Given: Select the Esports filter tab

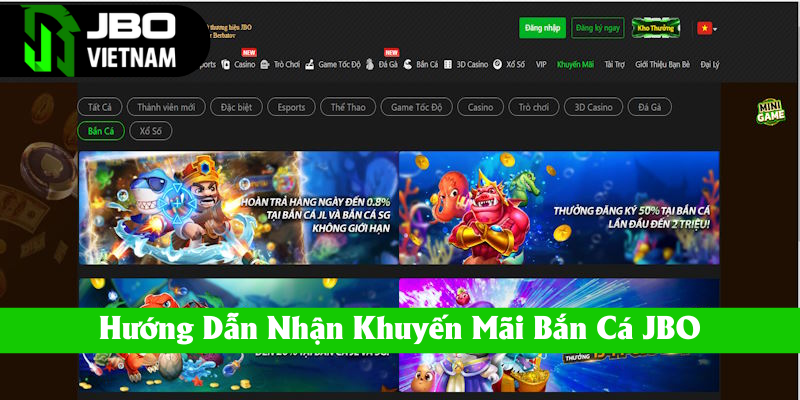Looking at the screenshot, I should tap(291, 107).
